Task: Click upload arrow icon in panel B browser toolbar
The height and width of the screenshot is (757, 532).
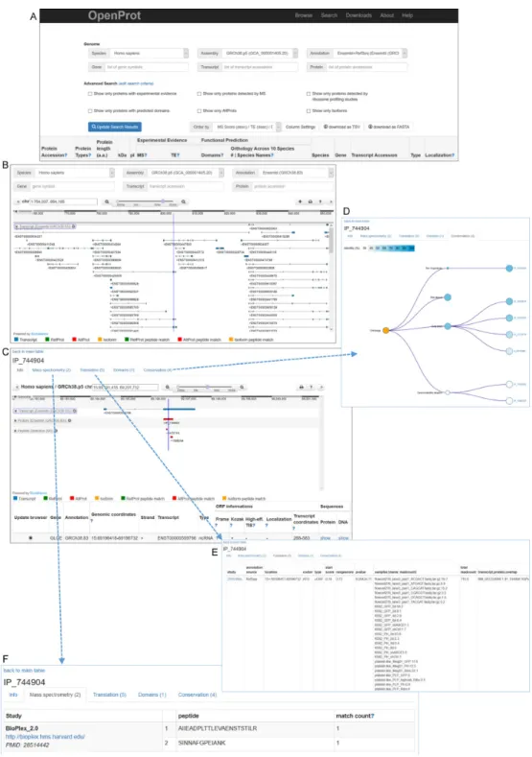Action: coord(300,201)
